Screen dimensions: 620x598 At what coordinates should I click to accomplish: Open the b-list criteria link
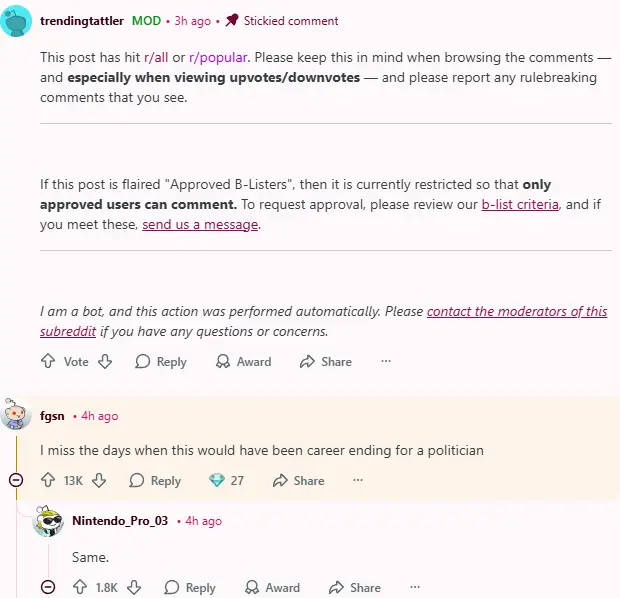pos(520,204)
